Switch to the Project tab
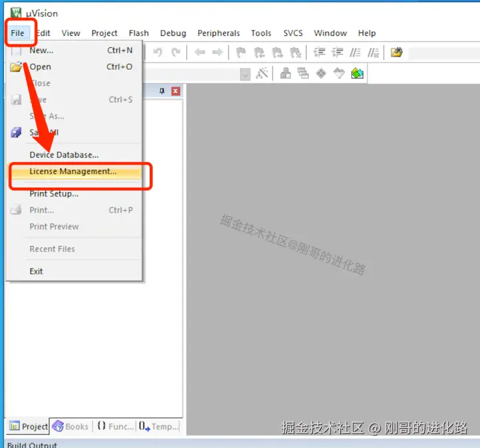 click(28, 426)
